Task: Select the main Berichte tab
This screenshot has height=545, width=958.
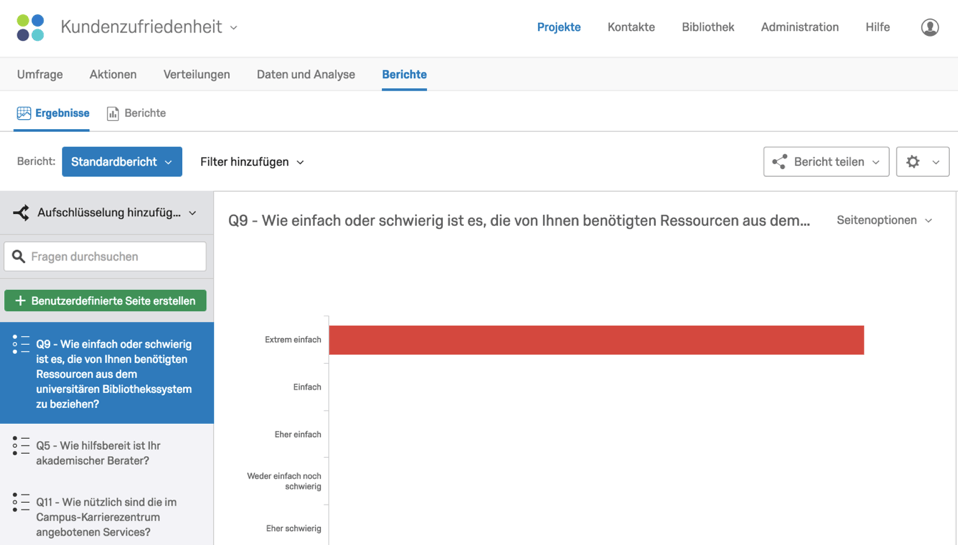Action: 404,75
